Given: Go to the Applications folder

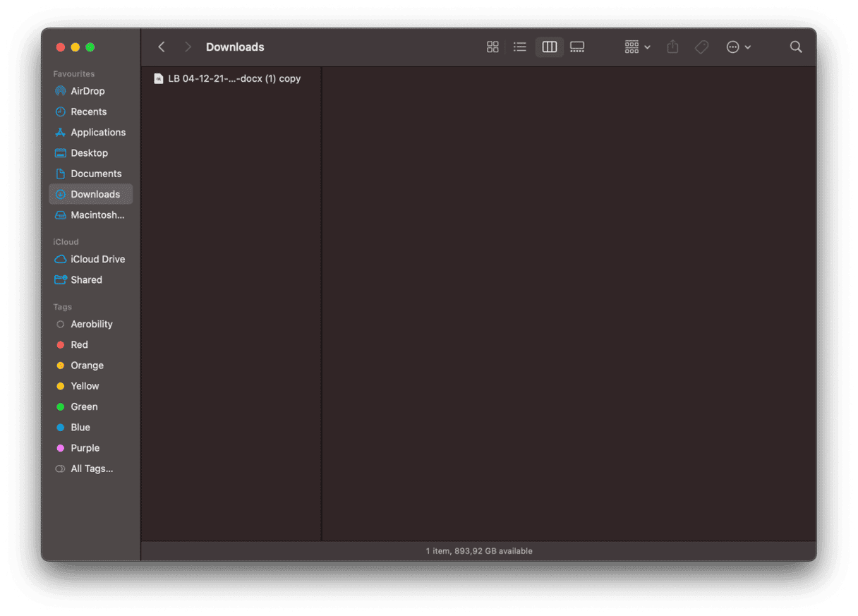Looking at the screenshot, I should (97, 133).
